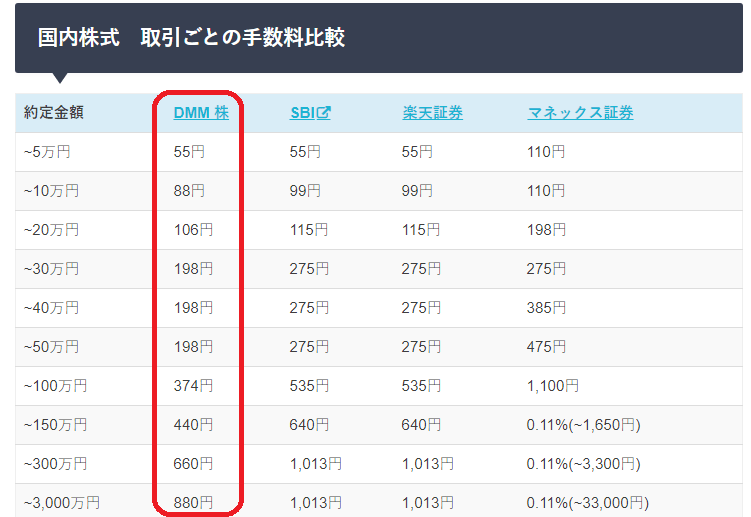
Task: Click the 約定金額 column header
Action: (x=54, y=113)
